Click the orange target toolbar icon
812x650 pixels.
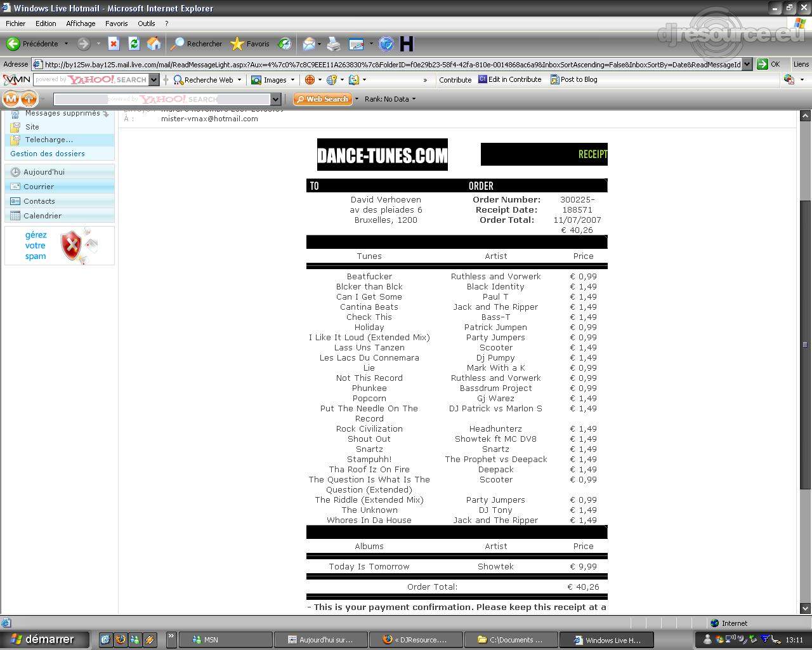(x=310, y=80)
